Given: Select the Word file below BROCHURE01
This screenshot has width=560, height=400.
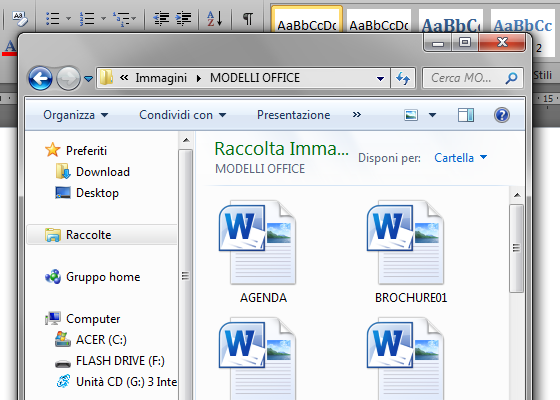Looking at the screenshot, I should tap(406, 359).
